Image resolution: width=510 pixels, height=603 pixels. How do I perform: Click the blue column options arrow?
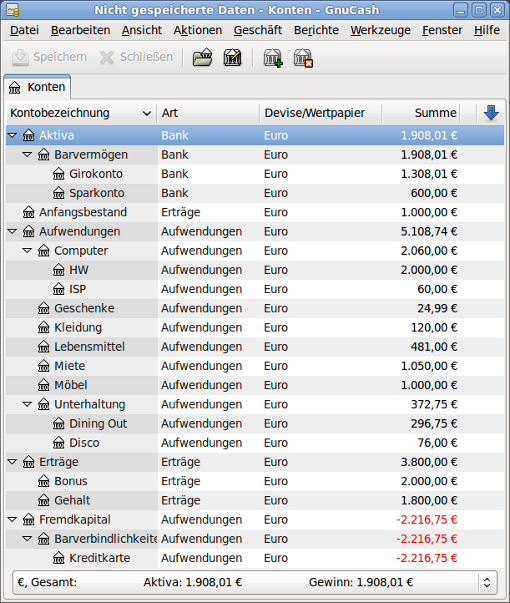click(x=491, y=113)
